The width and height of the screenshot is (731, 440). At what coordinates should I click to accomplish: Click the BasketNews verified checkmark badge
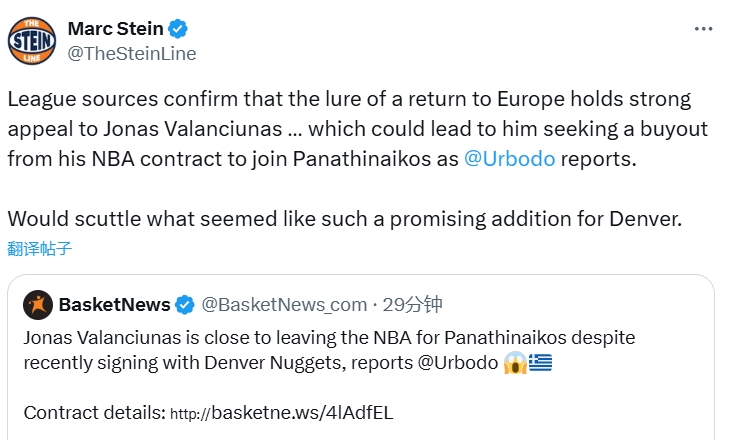click(185, 304)
